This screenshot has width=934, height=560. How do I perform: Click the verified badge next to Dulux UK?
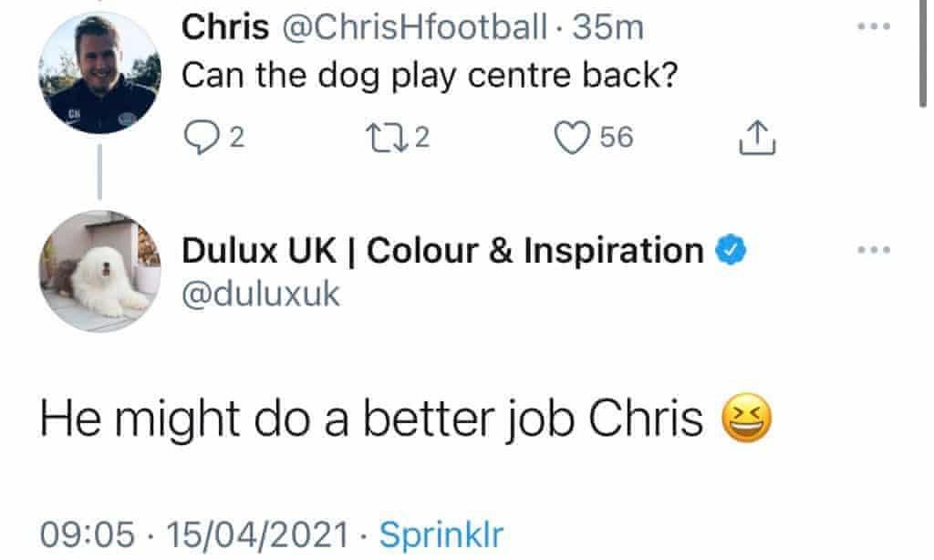click(x=732, y=249)
